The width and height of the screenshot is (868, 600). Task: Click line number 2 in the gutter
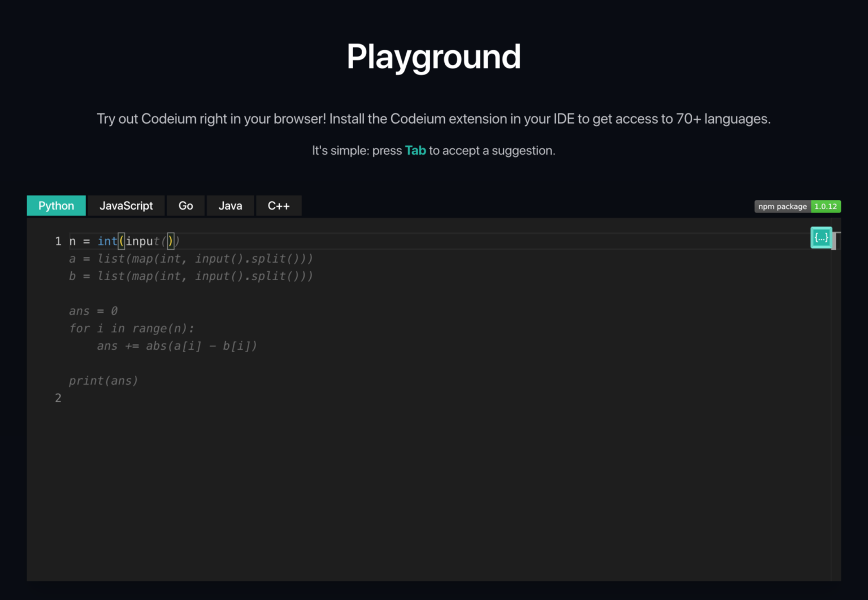click(58, 398)
